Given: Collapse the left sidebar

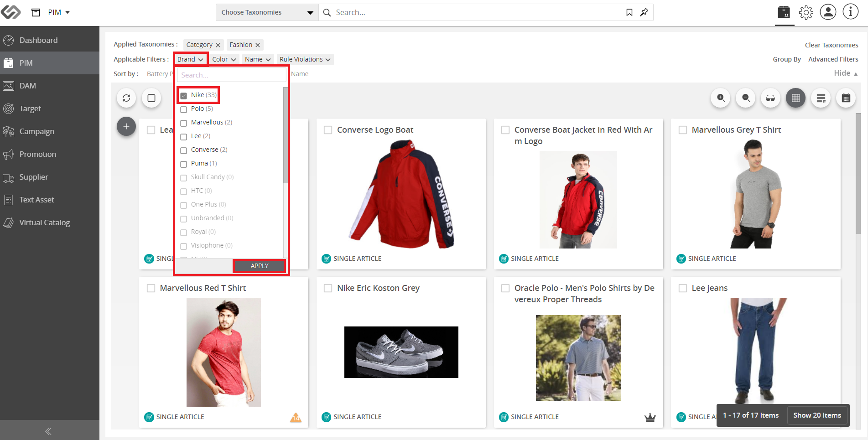Looking at the screenshot, I should point(48,431).
